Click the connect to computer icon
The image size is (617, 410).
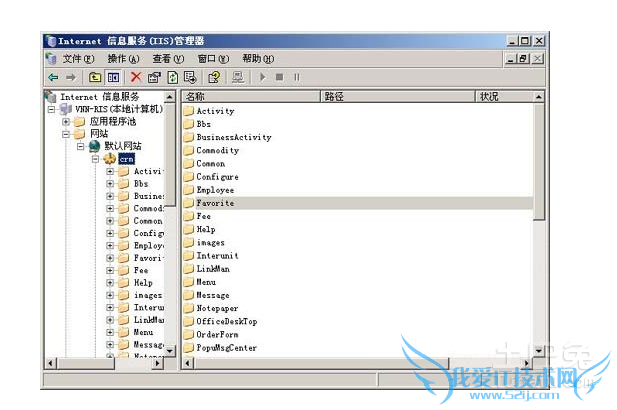(238, 77)
